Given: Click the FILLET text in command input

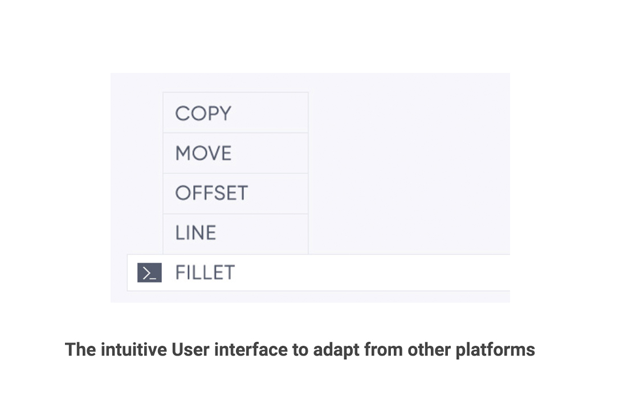Looking at the screenshot, I should coord(205,273).
